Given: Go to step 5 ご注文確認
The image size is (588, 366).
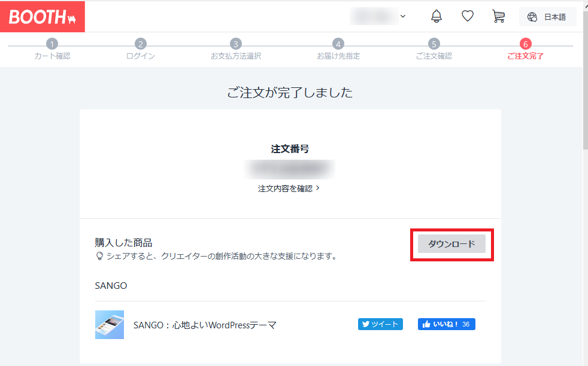Looking at the screenshot, I should point(434,50).
